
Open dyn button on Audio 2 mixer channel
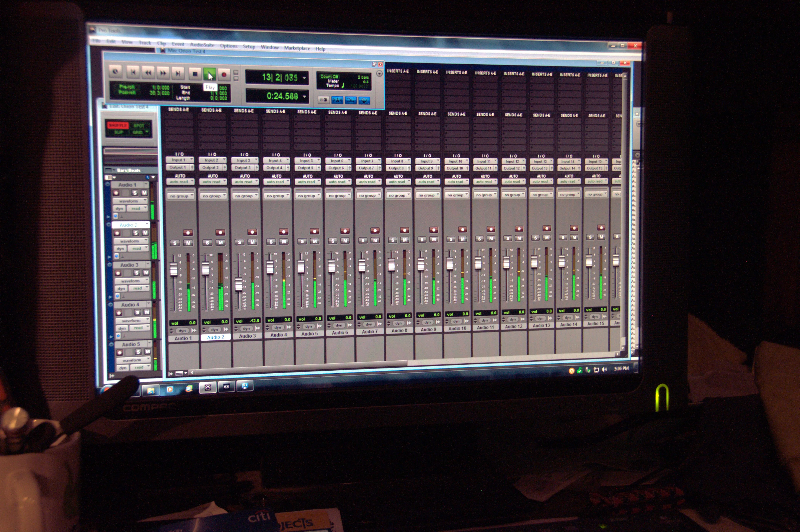click(x=215, y=329)
